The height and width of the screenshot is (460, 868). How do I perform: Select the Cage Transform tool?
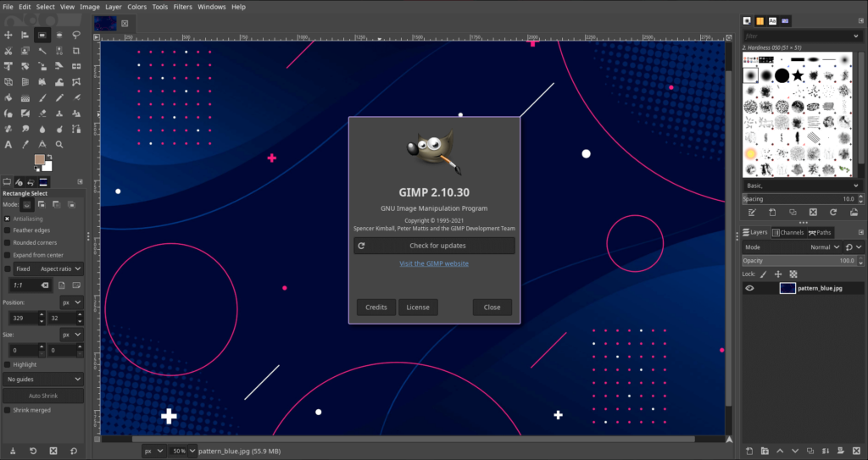tap(76, 82)
